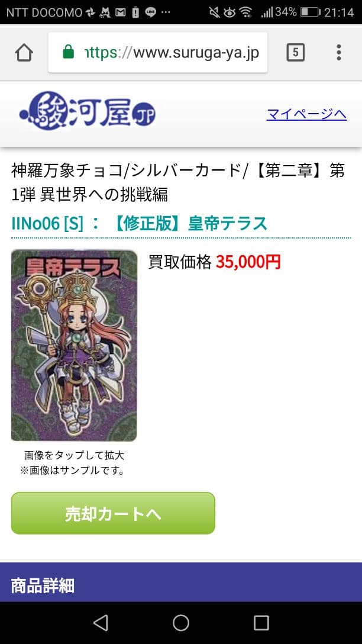Tap the IINo06 [S] 皇帝テラス product title
Image resolution: width=362 pixels, height=644 pixels.
[x=139, y=223]
